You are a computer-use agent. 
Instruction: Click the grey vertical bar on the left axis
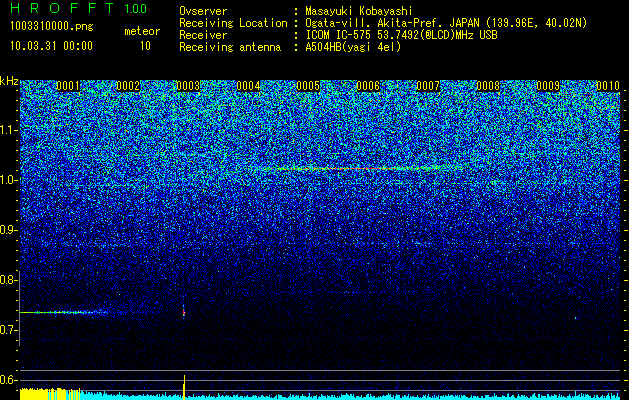pos(19,308)
